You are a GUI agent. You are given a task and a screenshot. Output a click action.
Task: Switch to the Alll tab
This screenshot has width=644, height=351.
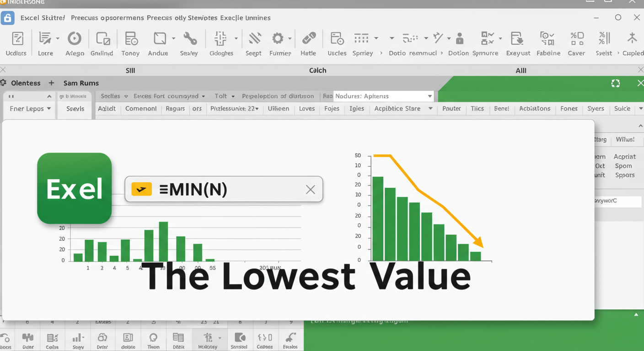point(521,70)
